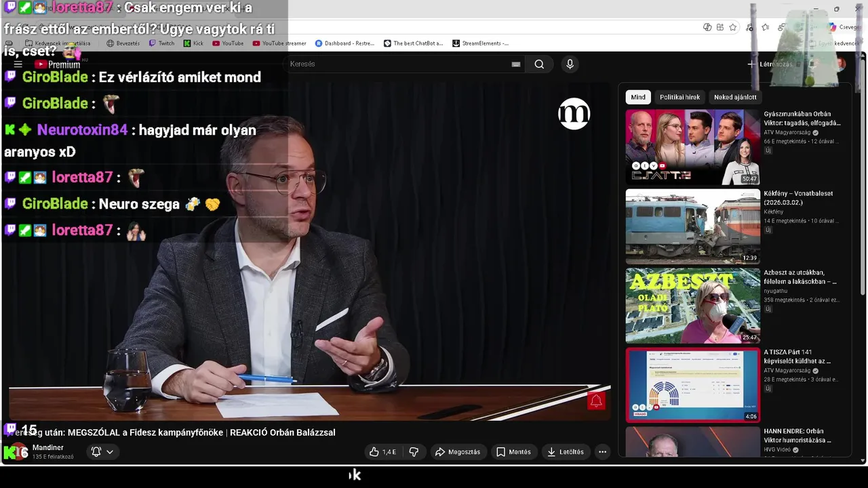This screenshot has height=488, width=868.
Task: Open the Létrehozás create button
Action: 770,64
